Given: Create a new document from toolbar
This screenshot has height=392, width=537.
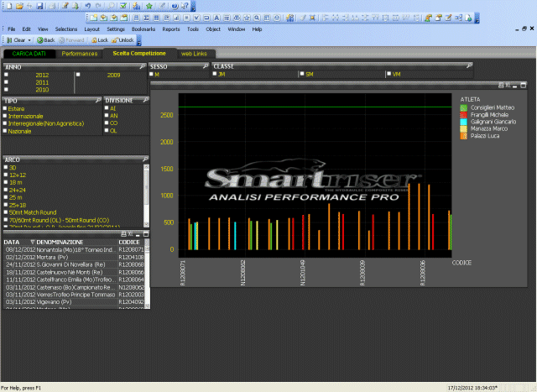Looking at the screenshot, I should 9,6.
